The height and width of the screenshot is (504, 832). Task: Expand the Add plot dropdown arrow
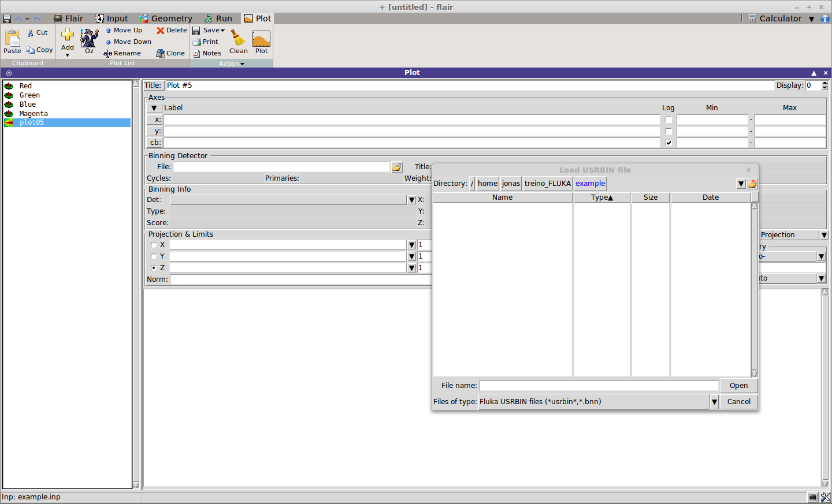tap(68, 55)
